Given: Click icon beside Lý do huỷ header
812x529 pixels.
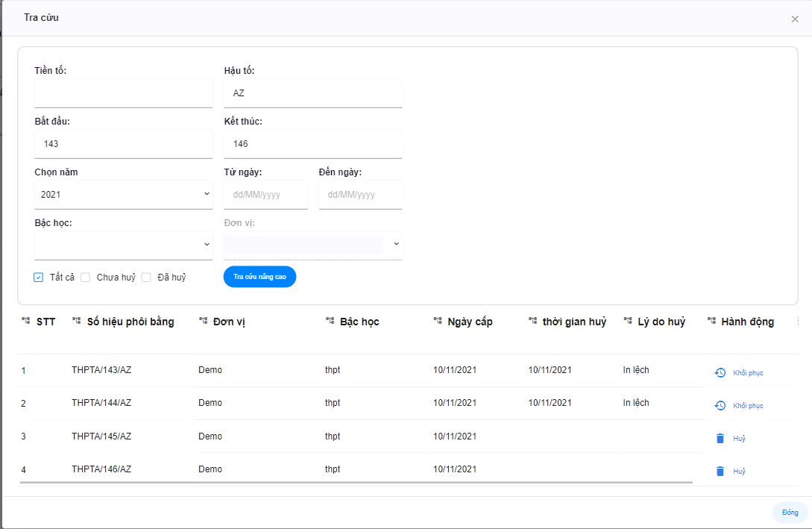Looking at the screenshot, I should pos(627,322).
